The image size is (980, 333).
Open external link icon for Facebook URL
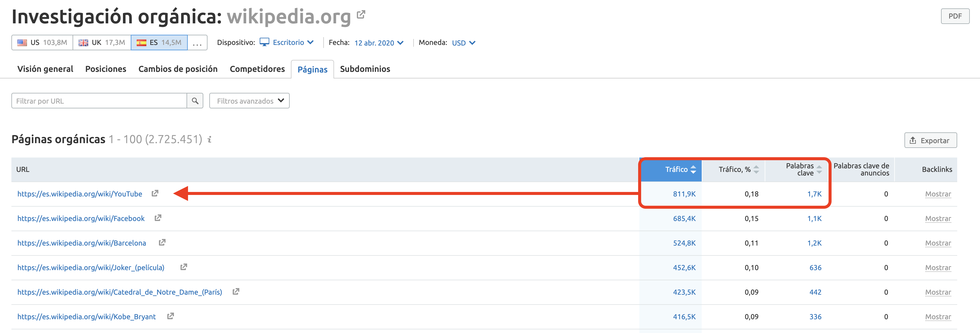pyautogui.click(x=158, y=218)
